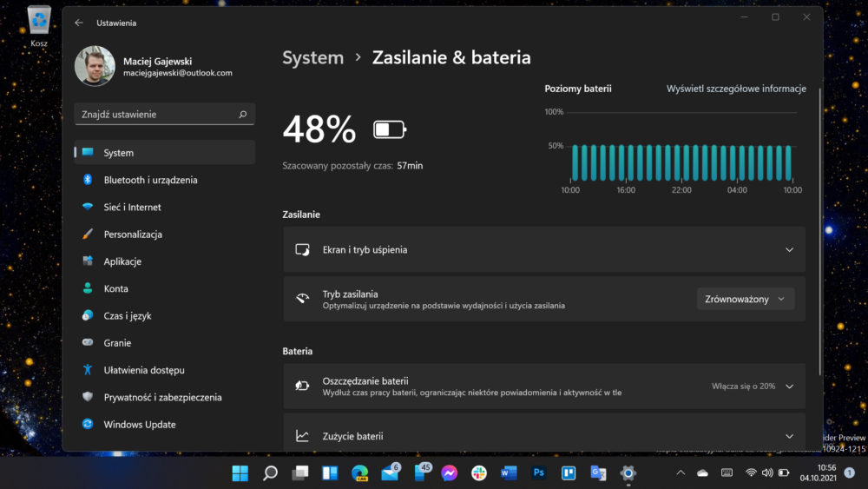Open taskbar app with 45 badge
Viewport: 868px width, 489px height.
[422, 472]
